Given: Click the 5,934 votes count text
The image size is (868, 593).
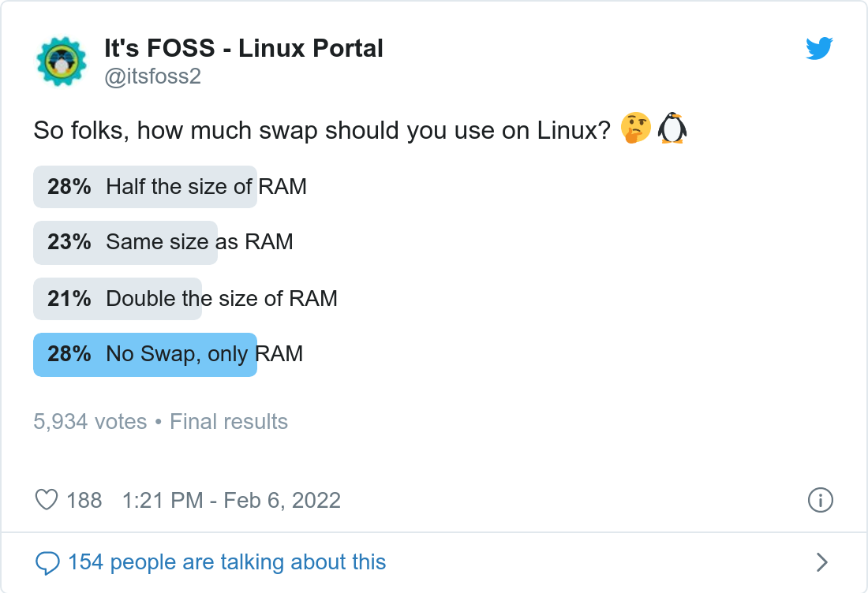Looking at the screenshot, I should click(x=90, y=422).
